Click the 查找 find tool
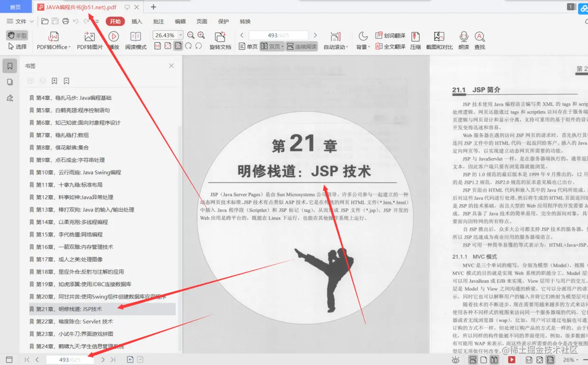The image size is (588, 365). point(480,41)
